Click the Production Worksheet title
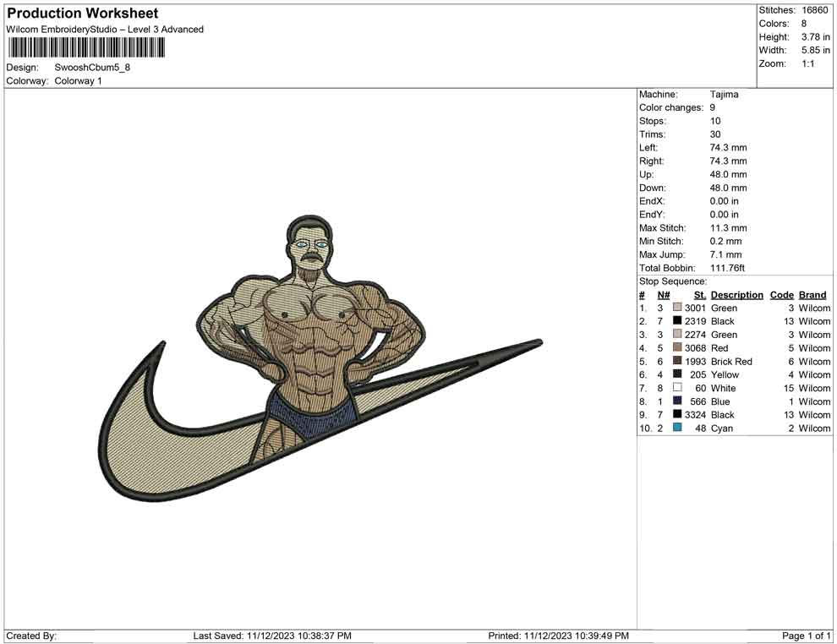 pos(82,14)
